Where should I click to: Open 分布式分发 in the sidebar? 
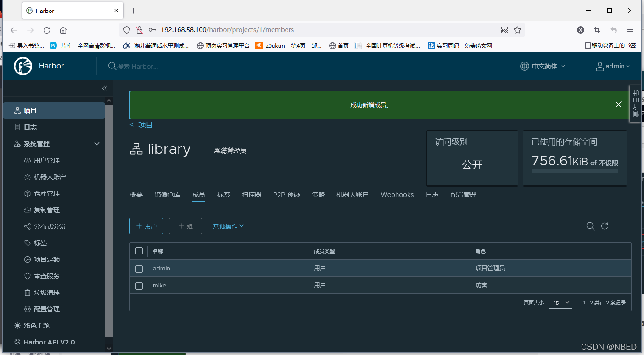tap(50, 226)
